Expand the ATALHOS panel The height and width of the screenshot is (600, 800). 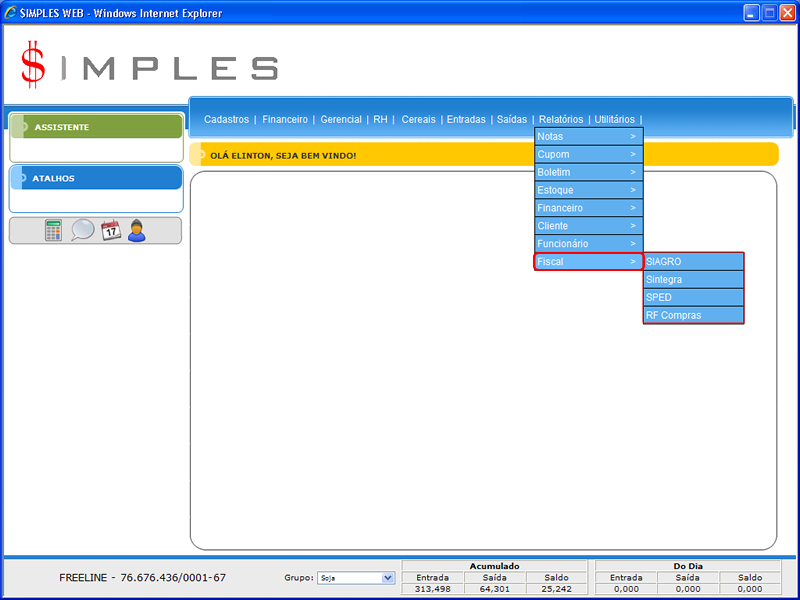(96, 178)
